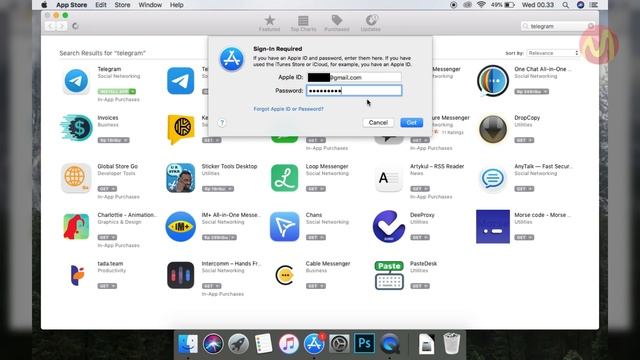Open the Edit menu
640x360 pixels.
101,5
